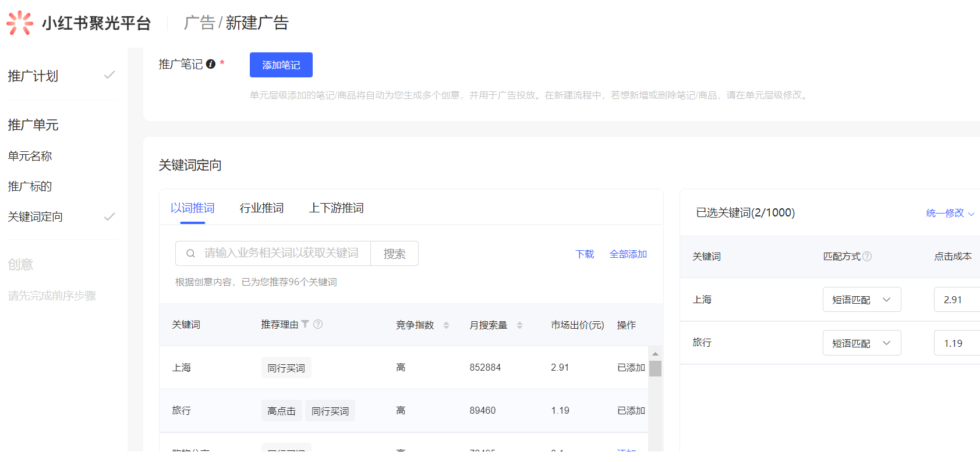The image size is (980, 462).
Task: Click 上海 in the selected keywords list
Action: tap(702, 300)
